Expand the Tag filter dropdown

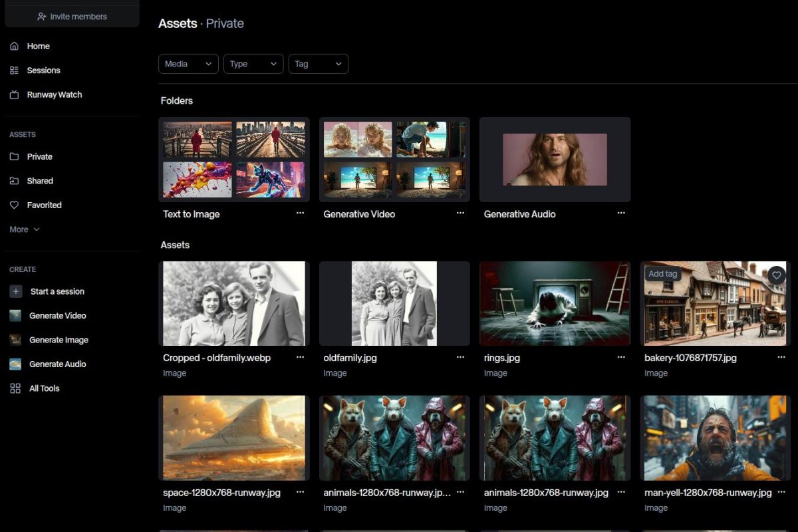tap(318, 64)
